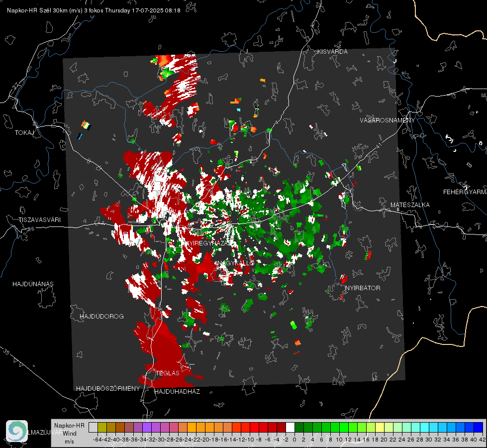Click the FEHÉRGYARMAT label at right edge

tap(465, 192)
